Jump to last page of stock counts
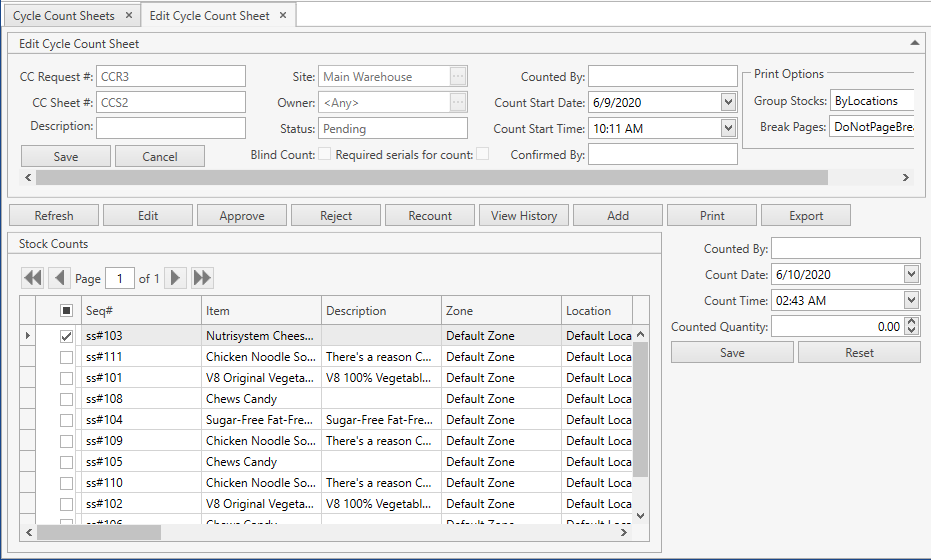The width and height of the screenshot is (931, 560). [203, 278]
